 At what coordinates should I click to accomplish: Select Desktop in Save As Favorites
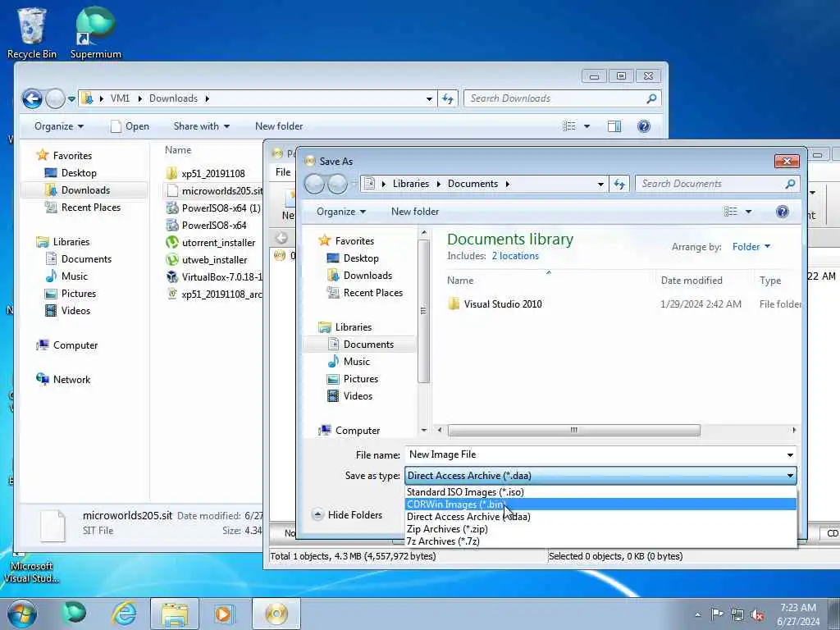(361, 258)
